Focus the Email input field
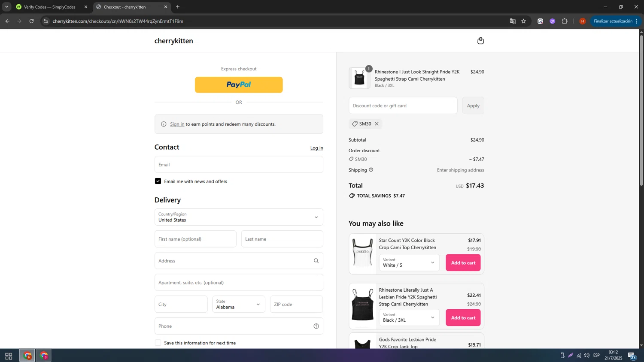The width and height of the screenshot is (644, 362). coord(239,164)
